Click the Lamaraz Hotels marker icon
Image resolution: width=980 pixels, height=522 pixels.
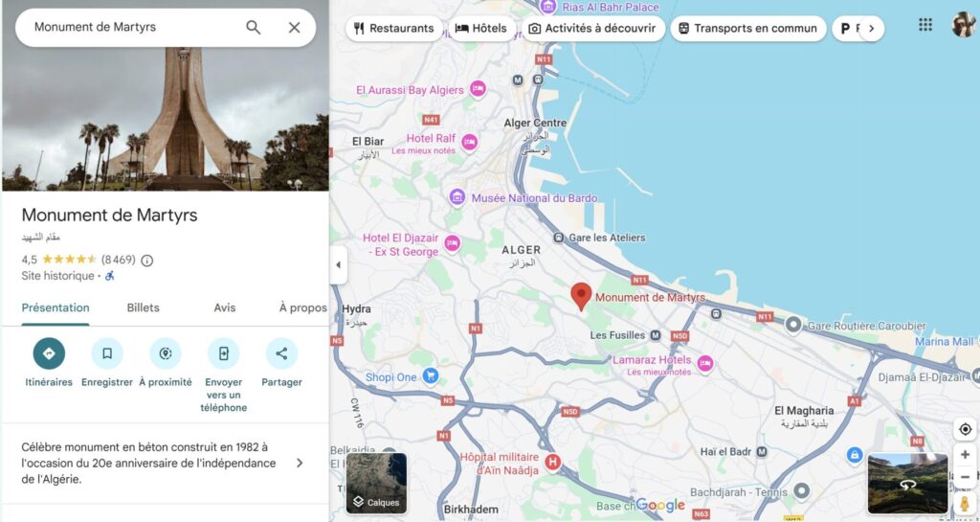pos(705,363)
